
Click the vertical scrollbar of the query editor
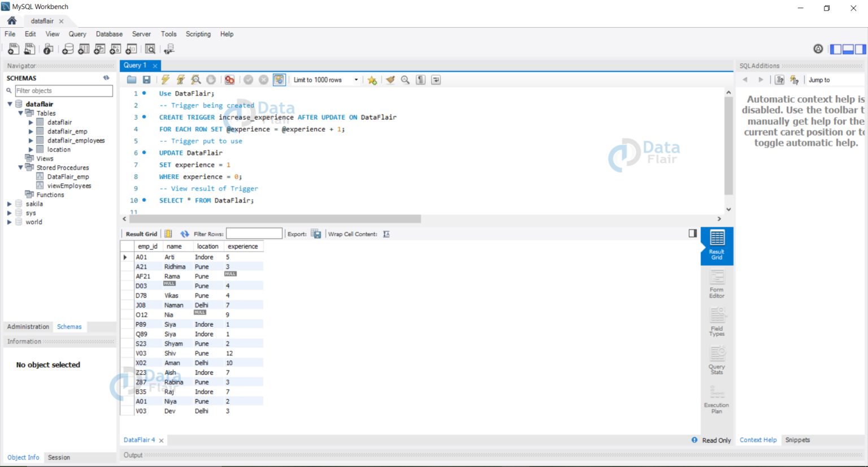click(728, 145)
